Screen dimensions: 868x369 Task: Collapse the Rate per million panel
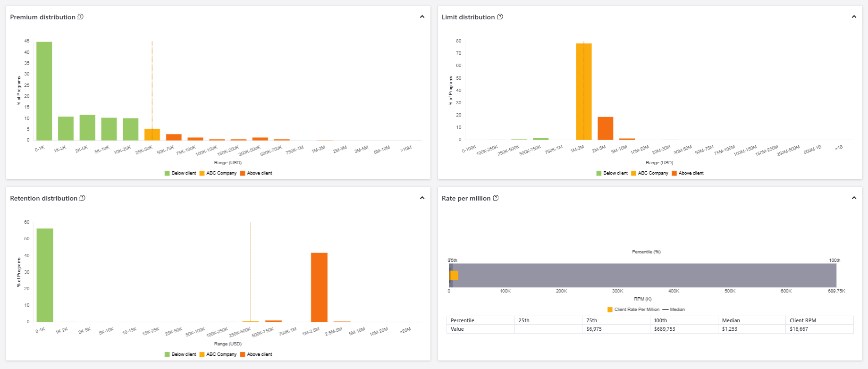click(x=854, y=198)
